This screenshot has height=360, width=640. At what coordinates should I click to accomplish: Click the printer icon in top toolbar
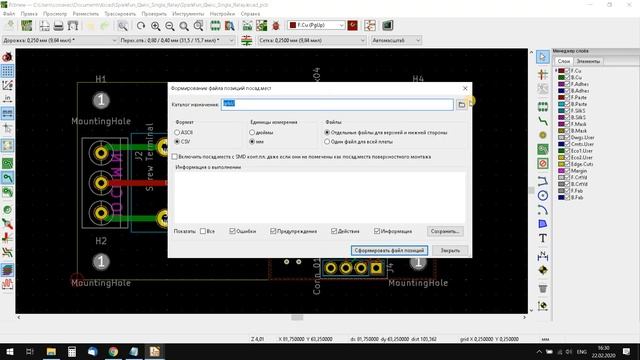(x=58, y=26)
